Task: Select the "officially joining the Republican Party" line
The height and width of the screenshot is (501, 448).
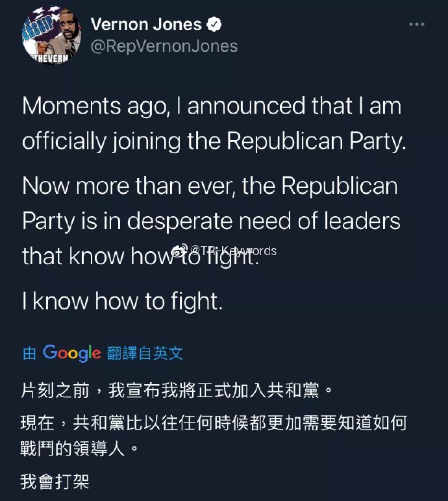Action: click(x=214, y=141)
